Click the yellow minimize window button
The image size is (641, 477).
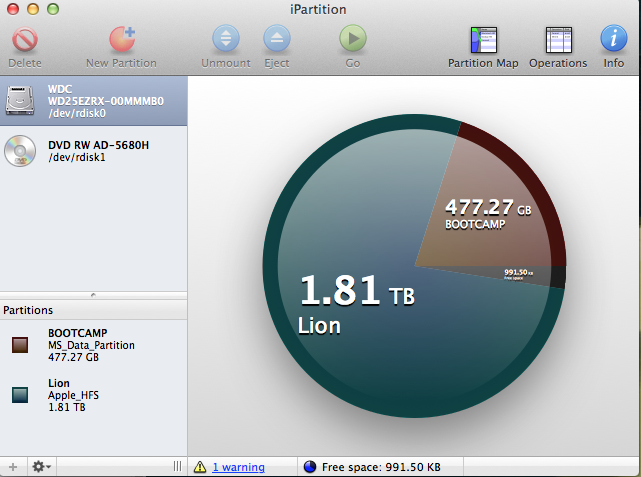point(33,9)
